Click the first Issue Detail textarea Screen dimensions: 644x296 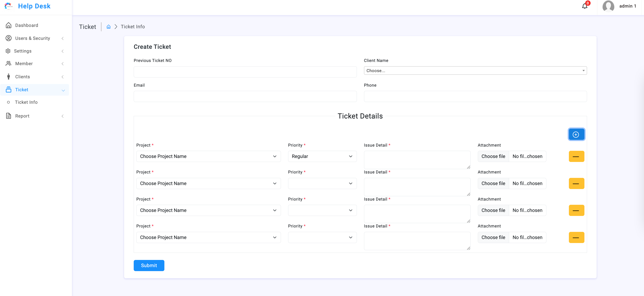click(417, 160)
